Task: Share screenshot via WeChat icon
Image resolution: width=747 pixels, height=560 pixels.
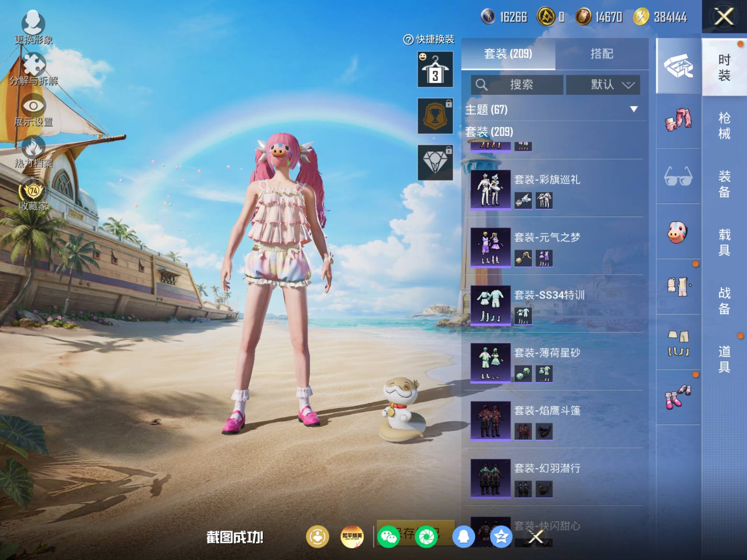Action: tap(389, 537)
